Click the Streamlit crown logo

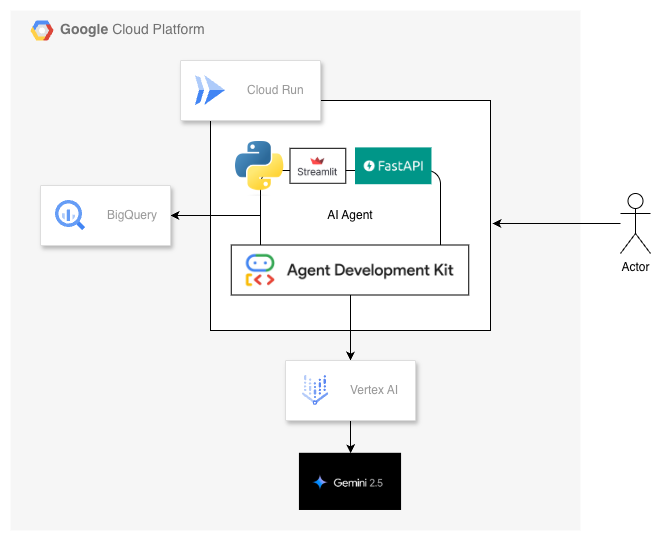317,161
